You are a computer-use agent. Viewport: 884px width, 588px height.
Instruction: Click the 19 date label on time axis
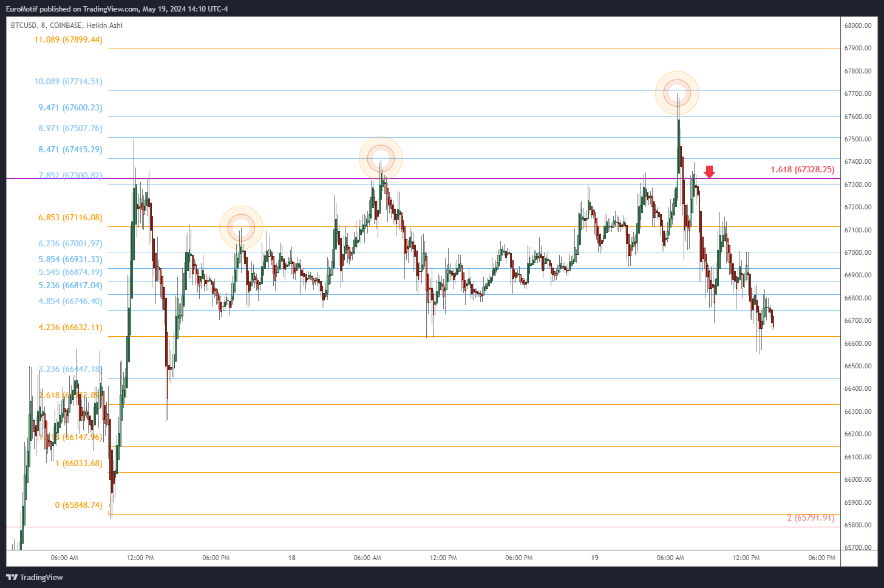(x=595, y=558)
